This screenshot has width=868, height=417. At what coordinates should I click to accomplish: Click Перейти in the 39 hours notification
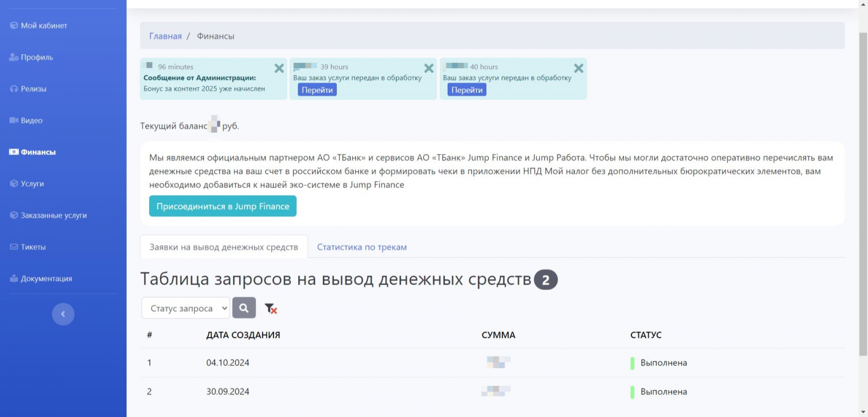pos(317,90)
